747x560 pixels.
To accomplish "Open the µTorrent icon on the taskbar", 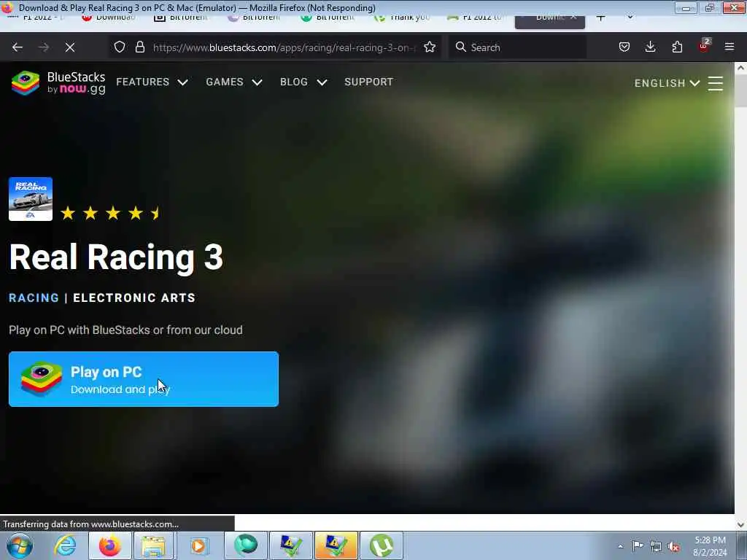I will click(382, 545).
